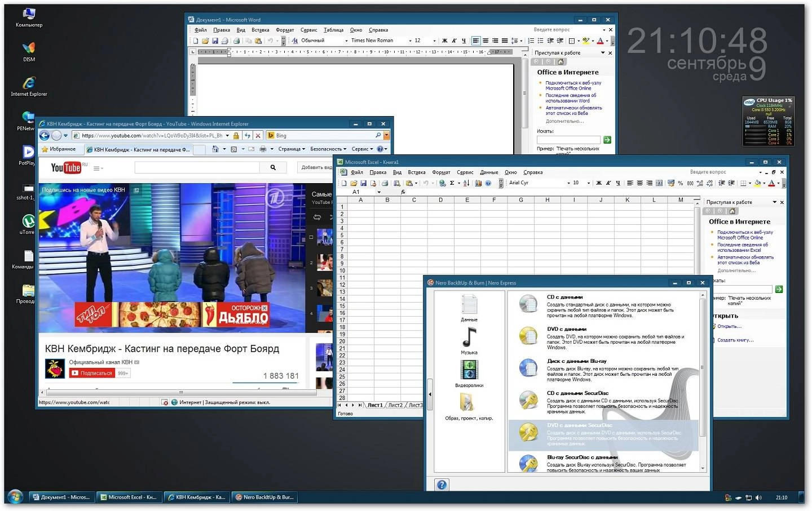Screen dimensions: 812x511
Task: Click the chart wizard icon in Excel
Action: click(x=478, y=183)
